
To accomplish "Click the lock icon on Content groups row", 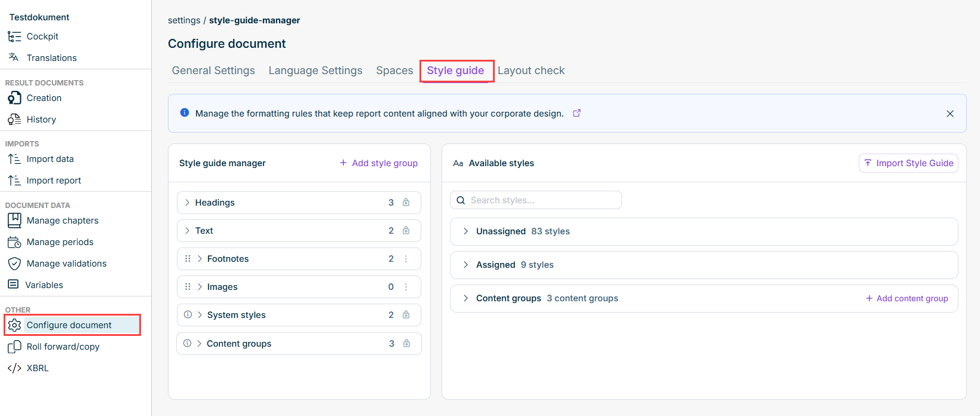I will (407, 344).
